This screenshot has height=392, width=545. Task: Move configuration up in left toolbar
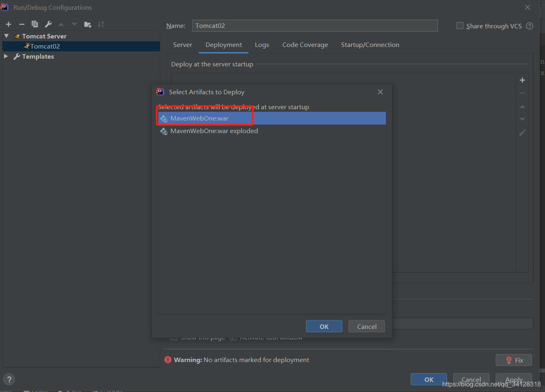point(61,24)
